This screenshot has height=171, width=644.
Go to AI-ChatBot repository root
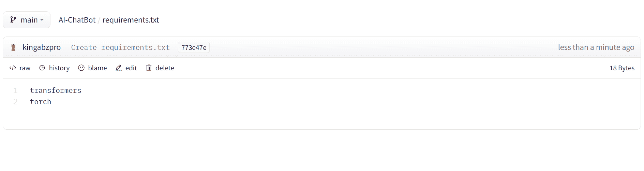(x=77, y=20)
